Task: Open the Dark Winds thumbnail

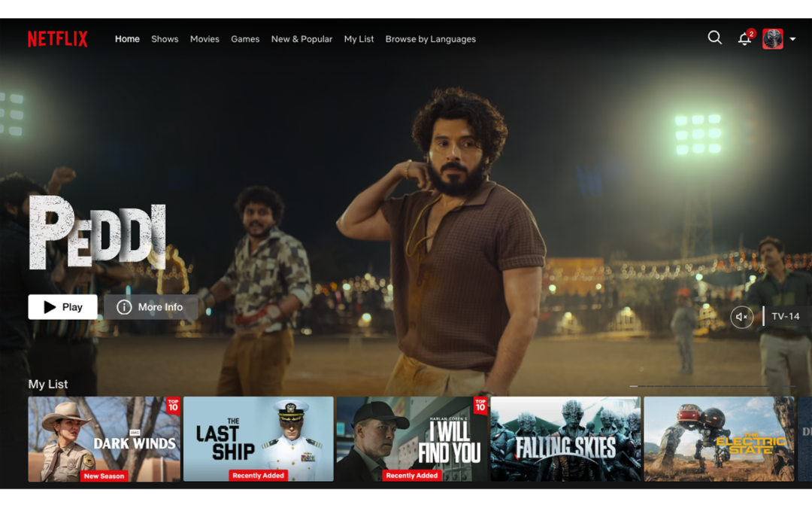Action: coord(104,439)
